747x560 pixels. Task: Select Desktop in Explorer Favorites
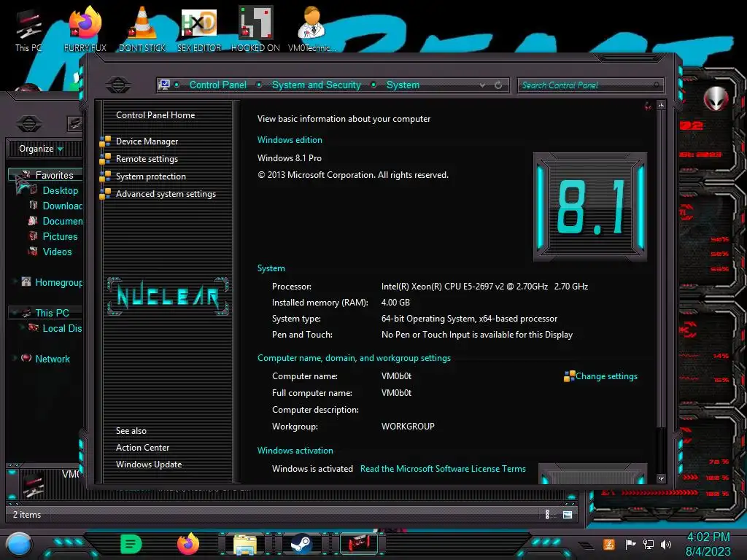click(60, 190)
